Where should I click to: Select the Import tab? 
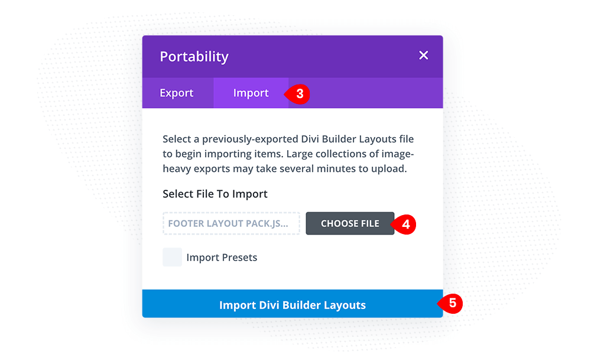[251, 93]
